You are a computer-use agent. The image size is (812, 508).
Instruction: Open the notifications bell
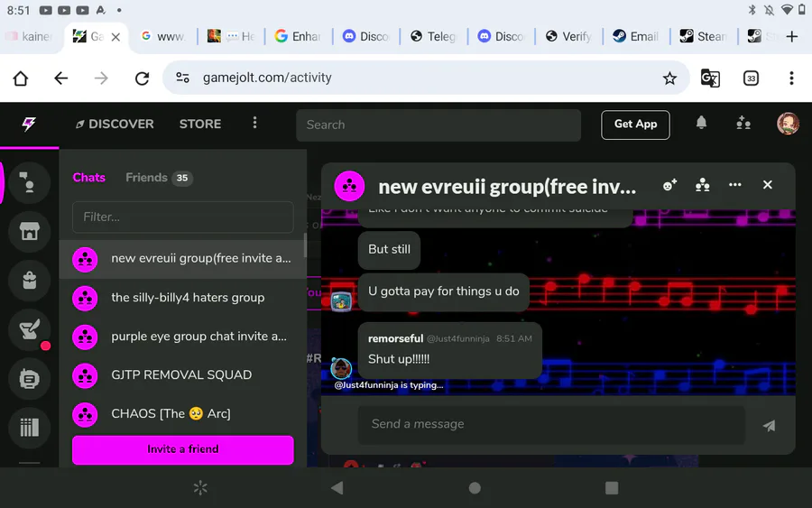pos(701,124)
